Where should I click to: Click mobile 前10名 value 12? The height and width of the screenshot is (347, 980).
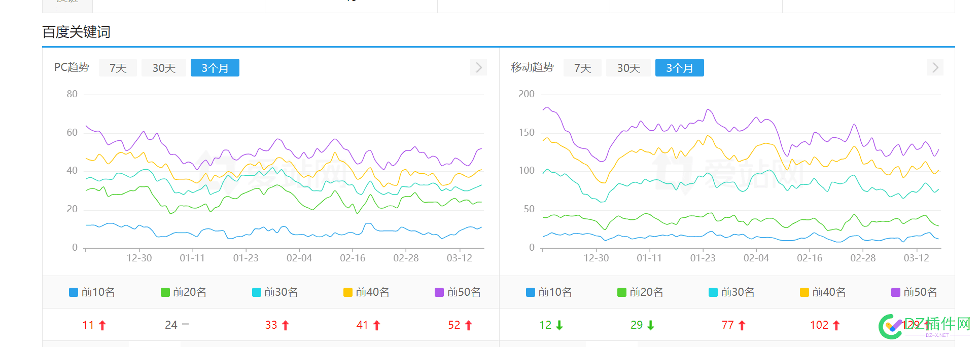(x=545, y=325)
